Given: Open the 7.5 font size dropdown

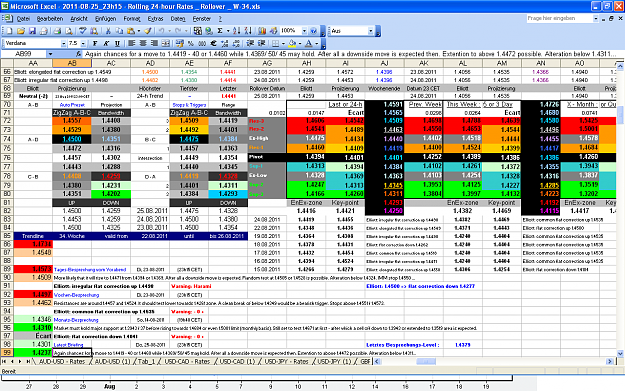Looking at the screenshot, I should 83,43.
